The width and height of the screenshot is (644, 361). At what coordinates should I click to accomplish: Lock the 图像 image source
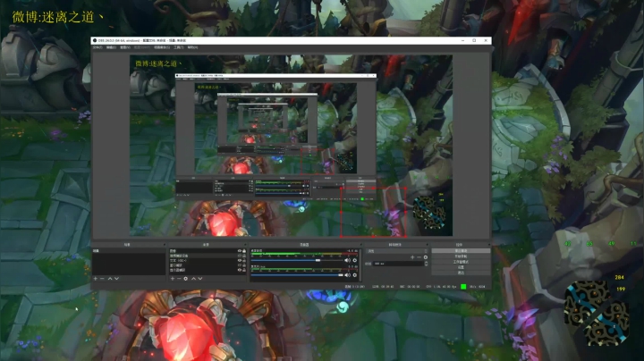coord(244,251)
